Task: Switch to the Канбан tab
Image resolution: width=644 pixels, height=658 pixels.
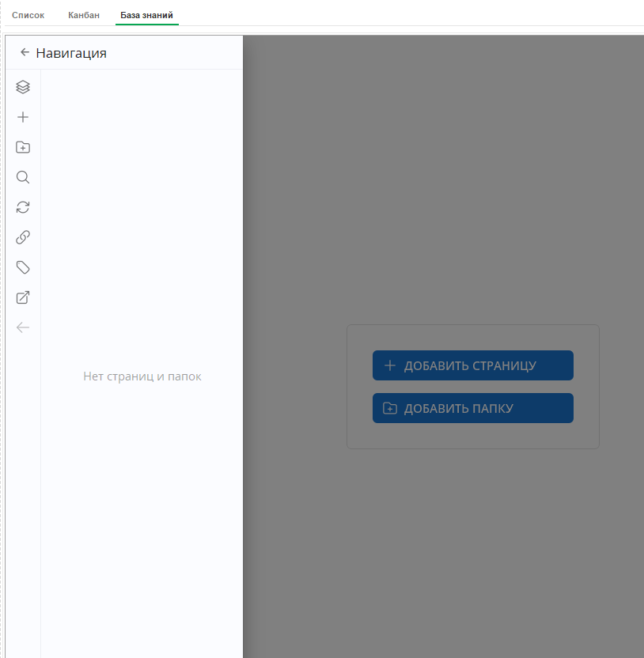Action: [x=84, y=15]
